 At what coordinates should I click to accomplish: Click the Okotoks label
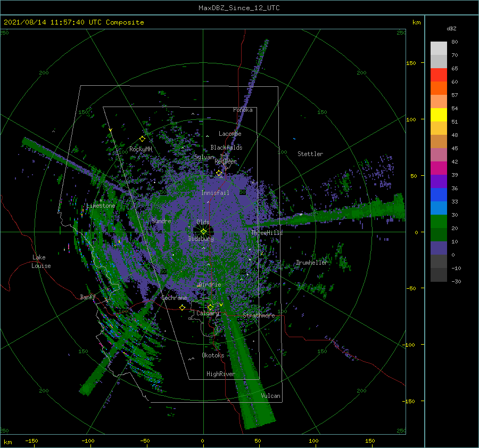click(x=213, y=355)
